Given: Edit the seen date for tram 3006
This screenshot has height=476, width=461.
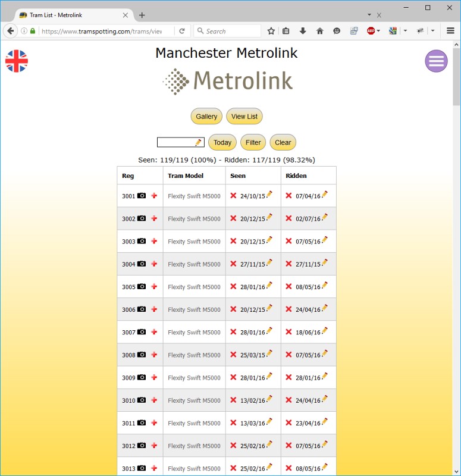Looking at the screenshot, I should pos(269,308).
